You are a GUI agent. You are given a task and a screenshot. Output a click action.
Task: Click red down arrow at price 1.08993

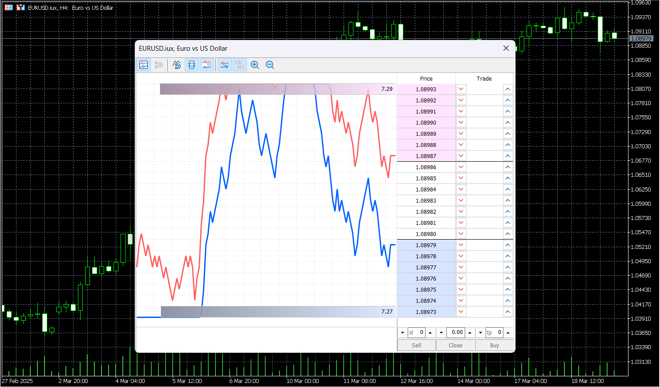point(461,89)
